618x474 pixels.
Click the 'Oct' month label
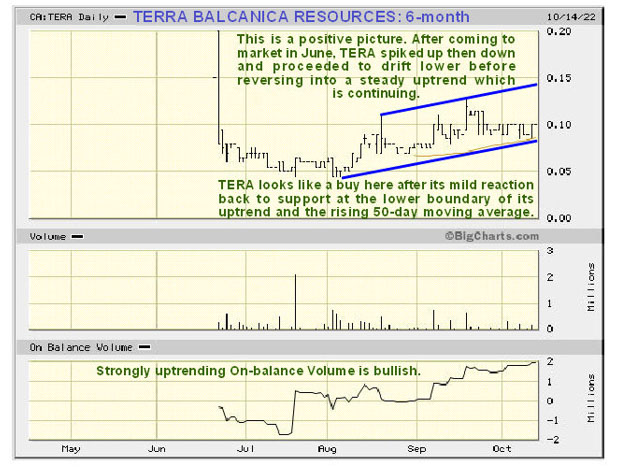[502, 449]
